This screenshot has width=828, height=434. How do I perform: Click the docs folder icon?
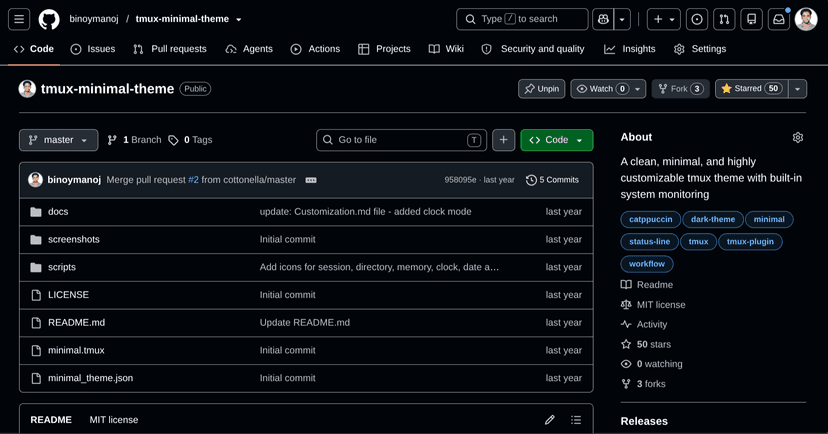[x=36, y=212]
